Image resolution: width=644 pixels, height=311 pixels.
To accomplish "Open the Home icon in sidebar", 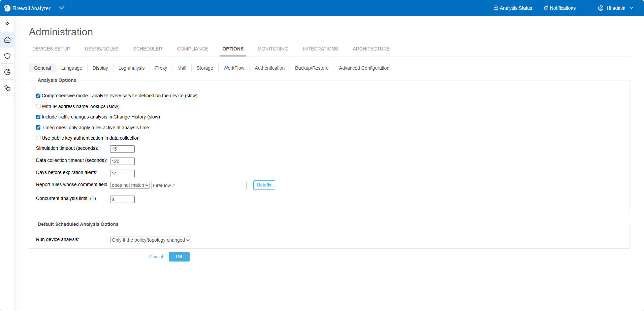I will (7, 40).
